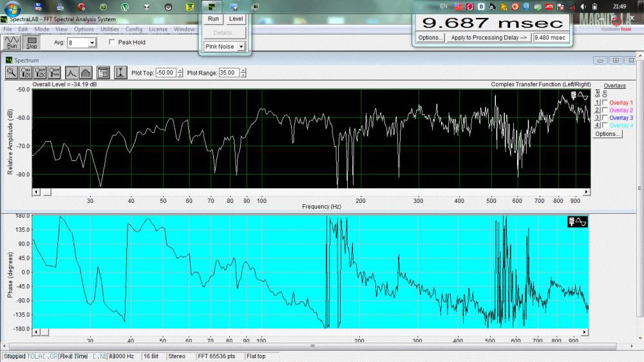Click the sine-wave icon on amplitude plot
The width and height of the screenshot is (644, 362).
583,96
